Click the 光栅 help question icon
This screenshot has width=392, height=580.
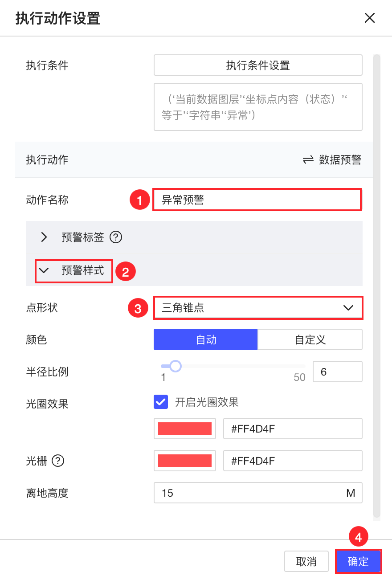tap(58, 461)
